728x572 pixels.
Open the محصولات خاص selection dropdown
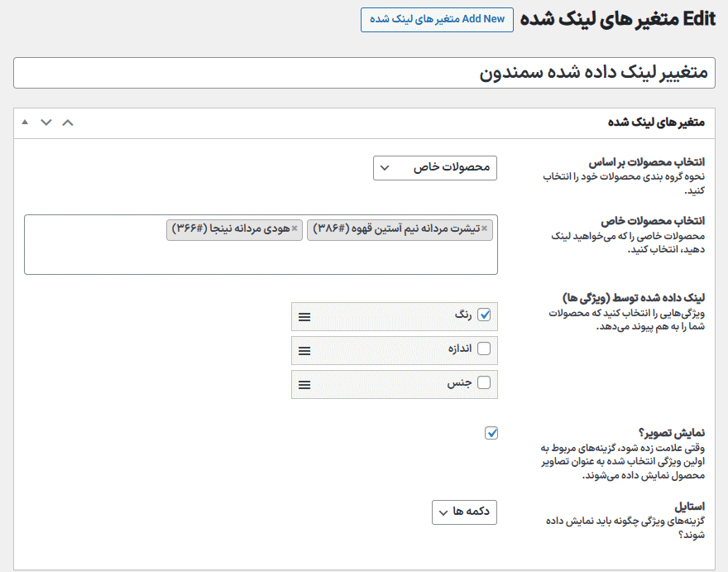tap(435, 168)
